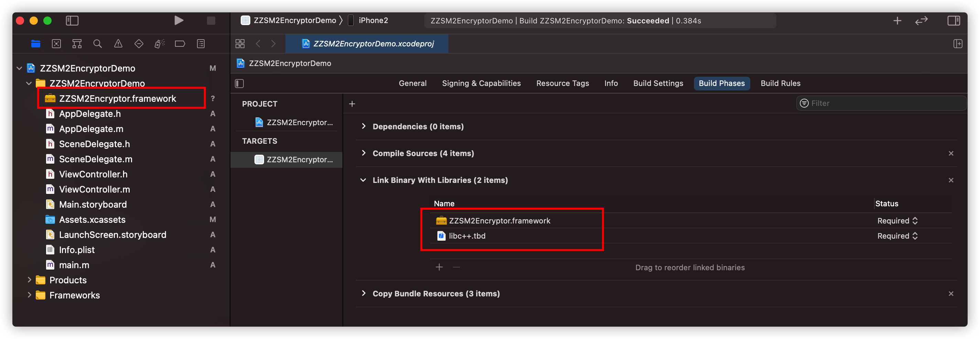Open ViewController.m file
The width and height of the screenshot is (980, 339).
point(94,189)
